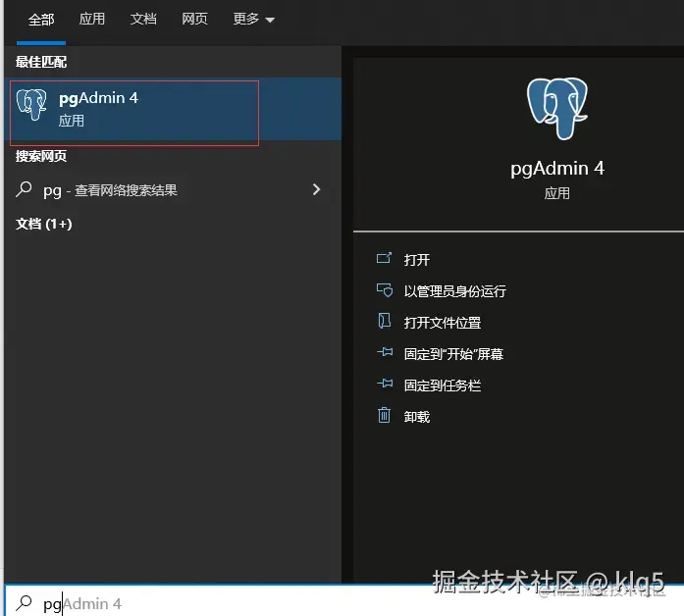Click magnifier icon beside pg web search
Viewport: 684px width, 616px height.
(24, 189)
